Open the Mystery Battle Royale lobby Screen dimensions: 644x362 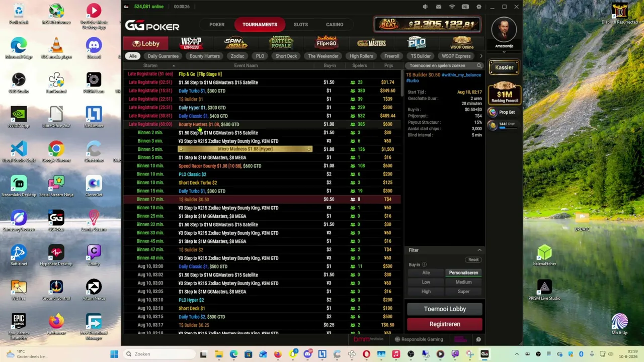[x=281, y=43]
